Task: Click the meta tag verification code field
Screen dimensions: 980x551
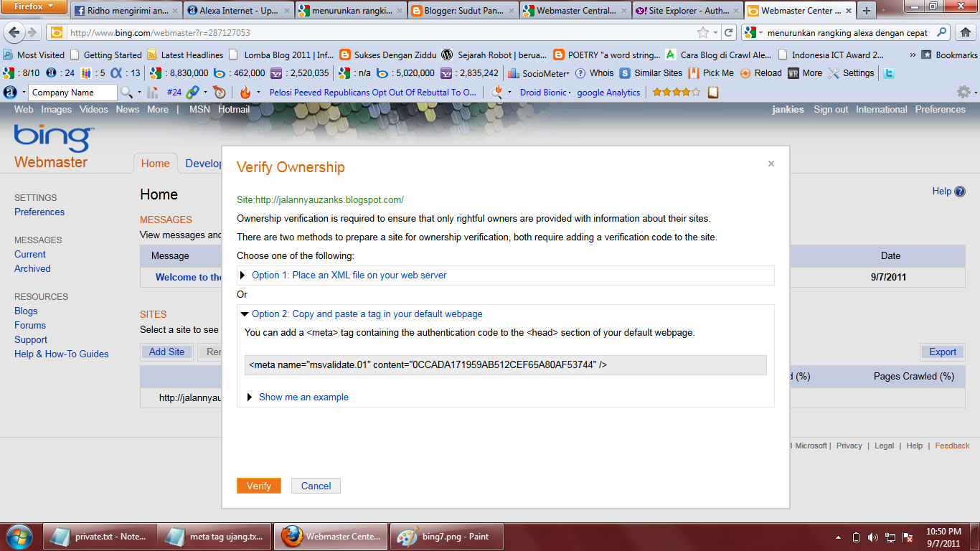Action: point(505,365)
